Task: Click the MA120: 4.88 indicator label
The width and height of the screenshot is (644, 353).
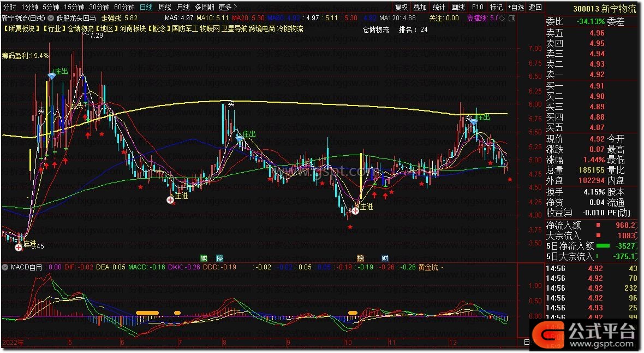Action: click(x=397, y=18)
